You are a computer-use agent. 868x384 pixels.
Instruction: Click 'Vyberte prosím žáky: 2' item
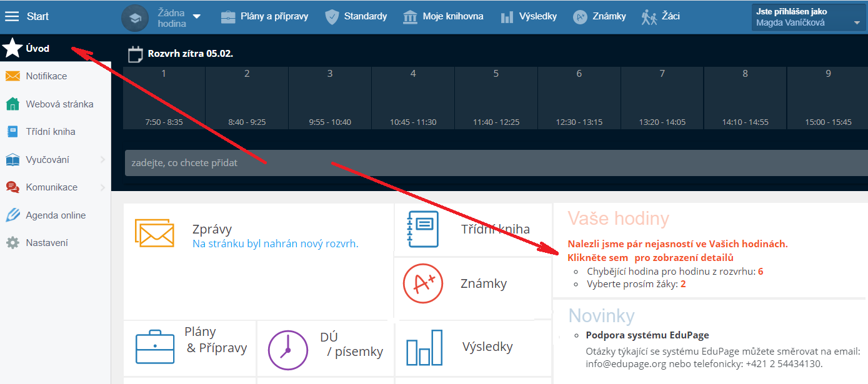pyautogui.click(x=636, y=284)
